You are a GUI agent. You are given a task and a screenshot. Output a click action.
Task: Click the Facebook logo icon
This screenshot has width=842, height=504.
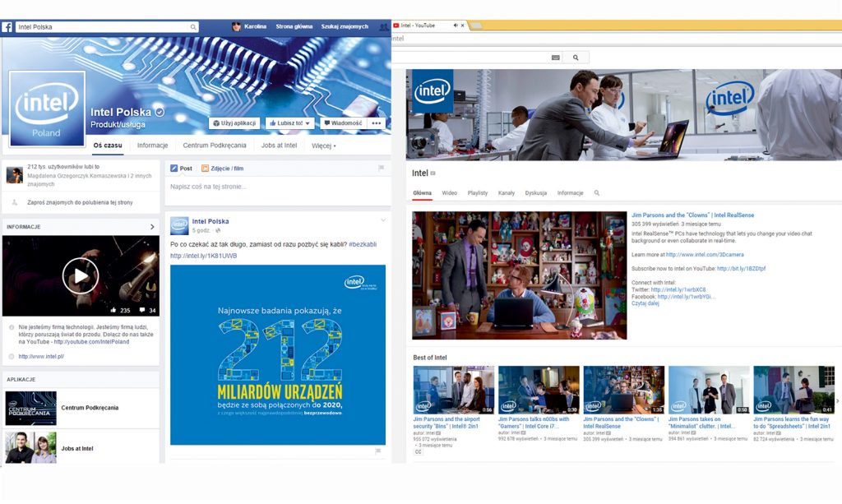[x=7, y=27]
